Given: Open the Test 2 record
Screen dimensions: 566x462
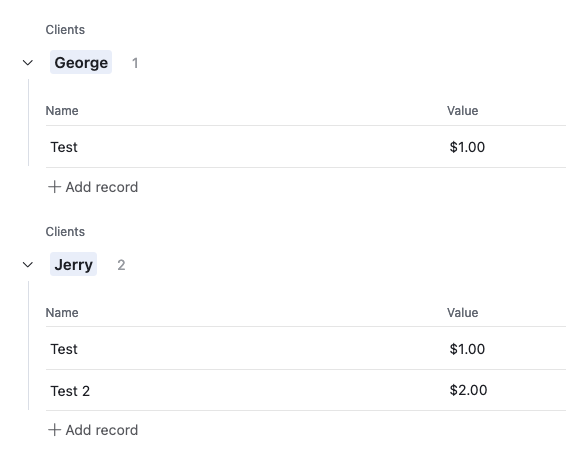Looking at the screenshot, I should 70,391.
